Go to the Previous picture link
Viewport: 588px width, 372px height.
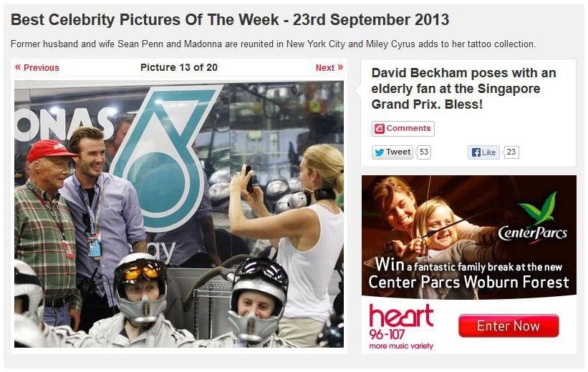[x=37, y=68]
